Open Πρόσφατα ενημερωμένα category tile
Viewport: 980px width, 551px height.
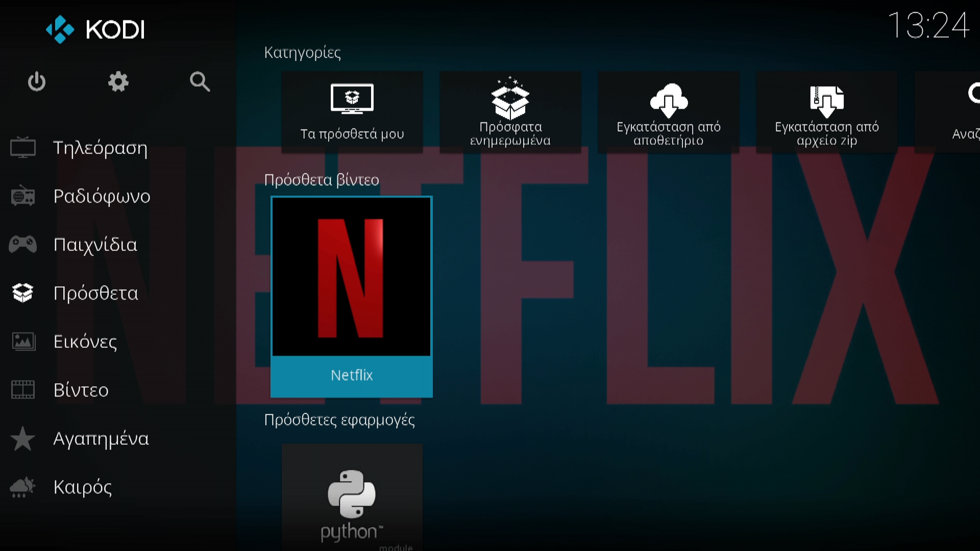(x=510, y=112)
